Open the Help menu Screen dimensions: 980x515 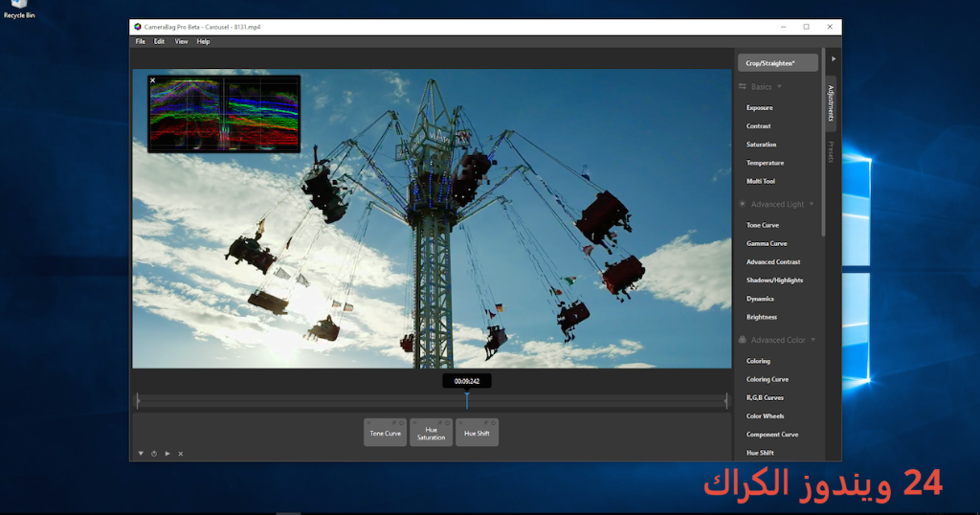pos(203,41)
